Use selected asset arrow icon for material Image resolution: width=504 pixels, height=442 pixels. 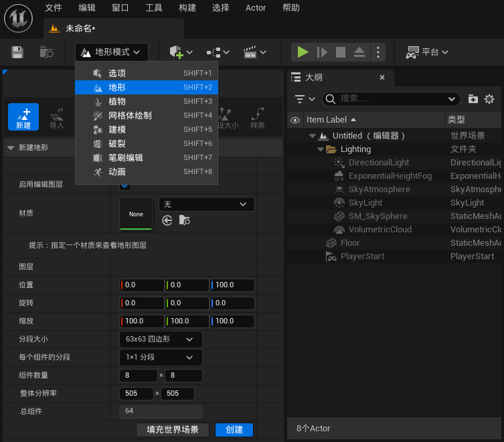[x=167, y=221]
